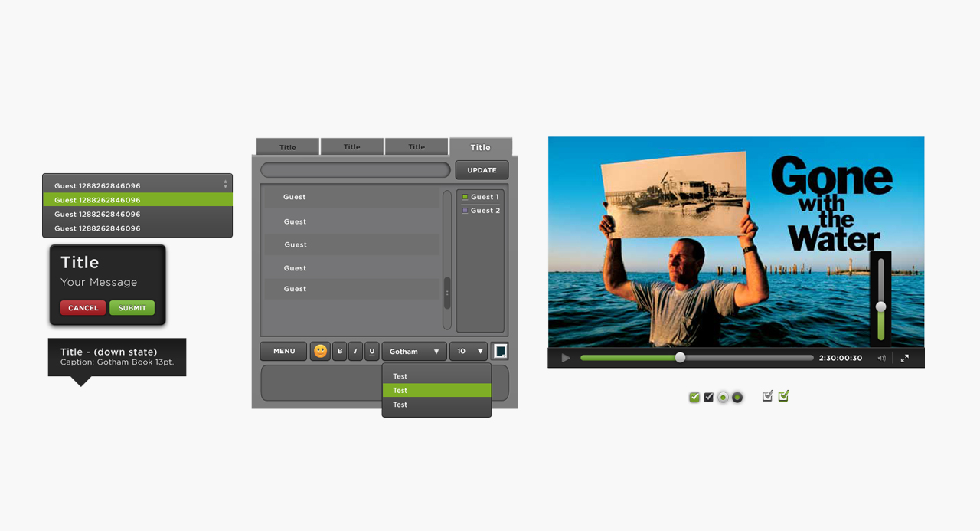980x531 pixels.
Task: Click the MENU button
Action: click(x=284, y=351)
